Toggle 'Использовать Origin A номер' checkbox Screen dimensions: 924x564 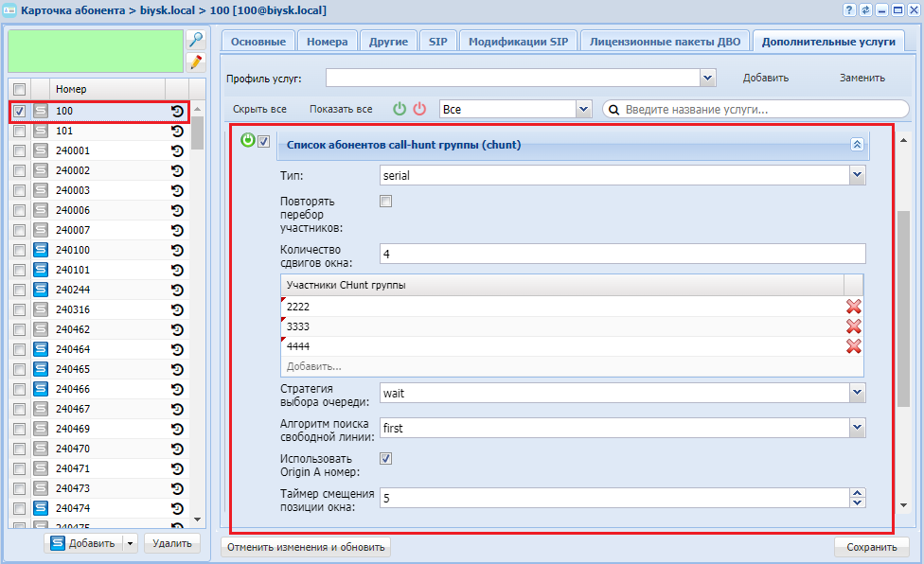[385, 458]
